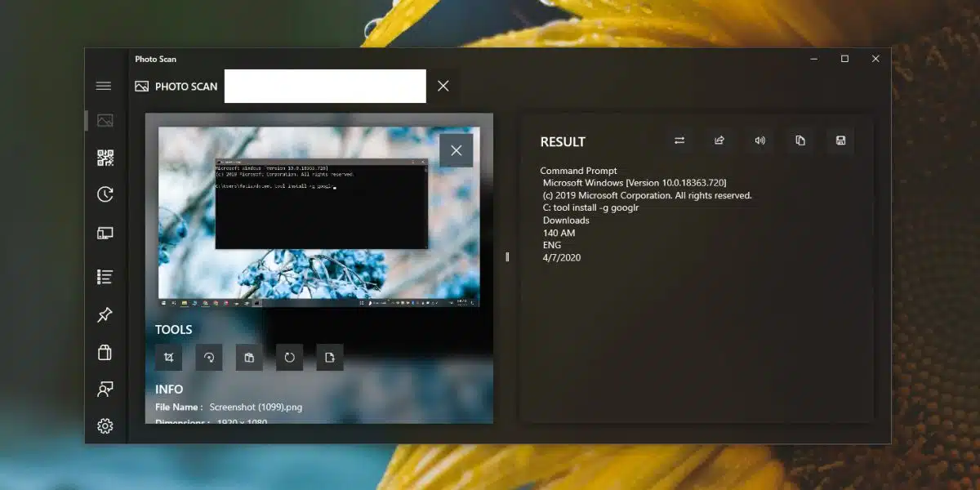Click the panel splitter handle between panes
980x490 pixels.
coord(507,257)
